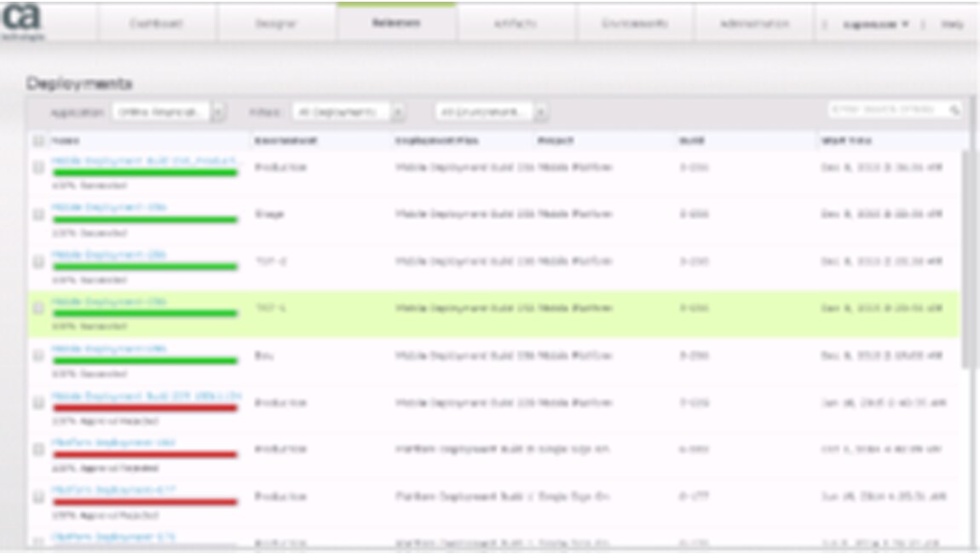Click the green progress bar in the topmost row

tap(145, 172)
